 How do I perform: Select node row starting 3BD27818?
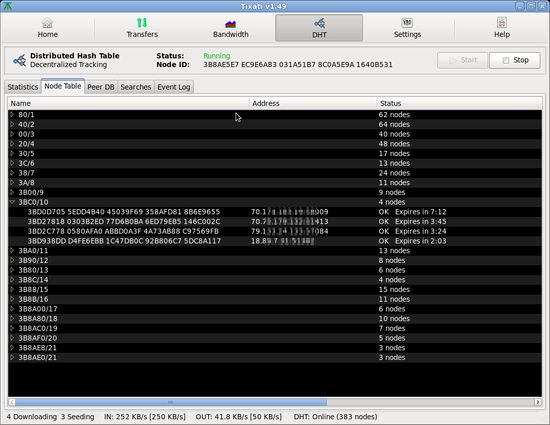pos(275,222)
